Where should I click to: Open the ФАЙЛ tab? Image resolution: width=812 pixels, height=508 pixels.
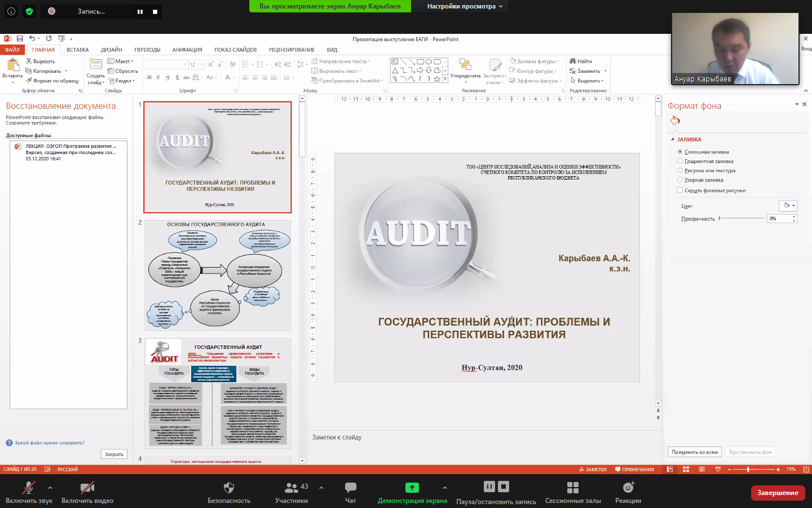pyautogui.click(x=12, y=50)
